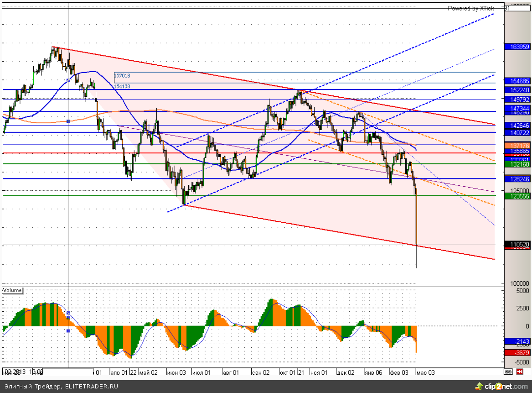Click the chain link icon below the chart
The width and height of the screenshot is (532, 393).
point(507,372)
